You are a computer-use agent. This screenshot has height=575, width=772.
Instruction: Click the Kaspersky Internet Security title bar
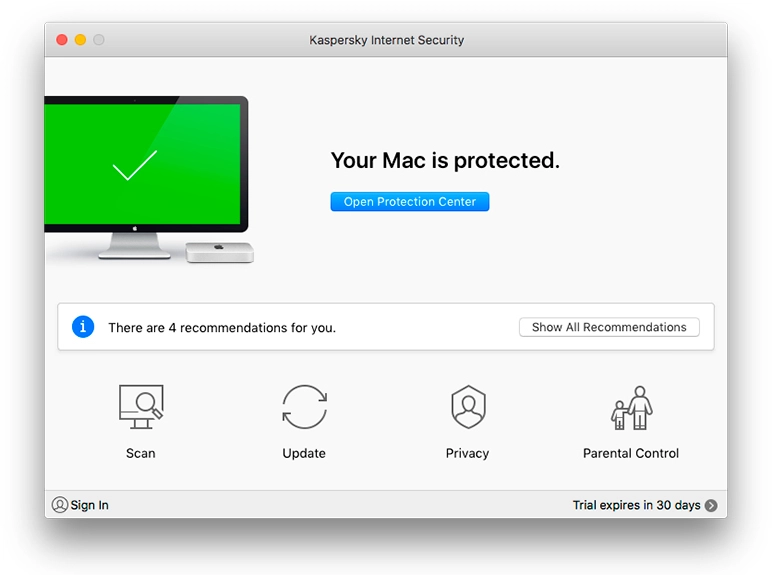tap(387, 40)
